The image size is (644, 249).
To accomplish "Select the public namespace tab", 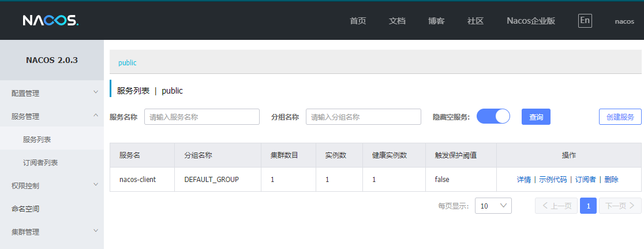I will click(128, 63).
